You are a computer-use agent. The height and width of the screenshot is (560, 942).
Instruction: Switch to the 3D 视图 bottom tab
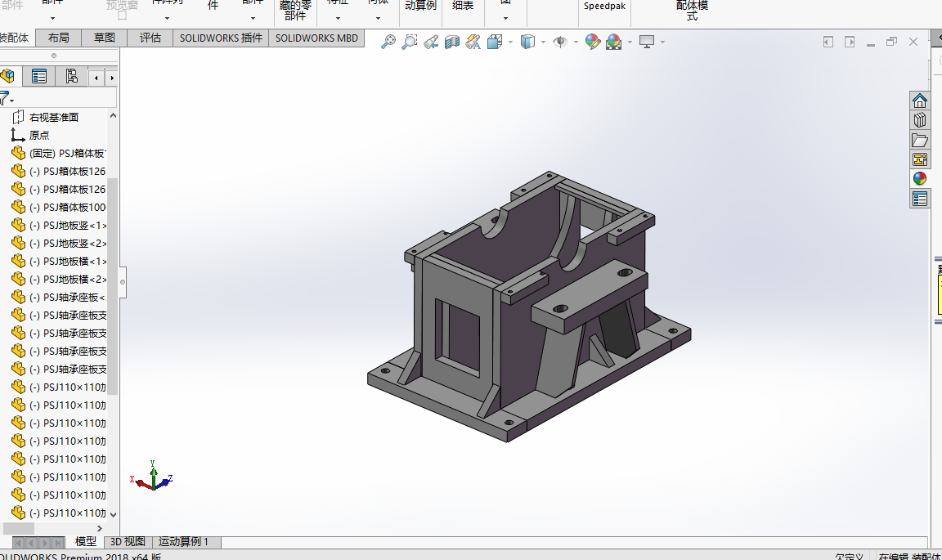tap(128, 542)
